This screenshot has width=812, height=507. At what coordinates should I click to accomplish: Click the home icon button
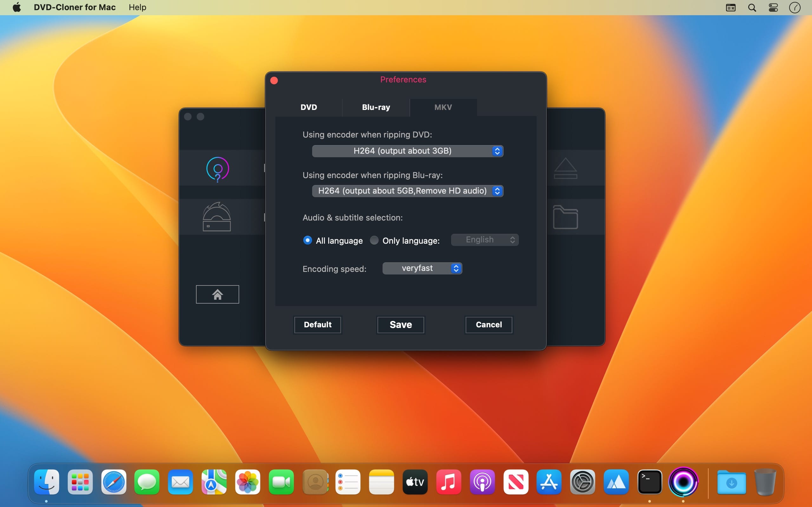217,294
